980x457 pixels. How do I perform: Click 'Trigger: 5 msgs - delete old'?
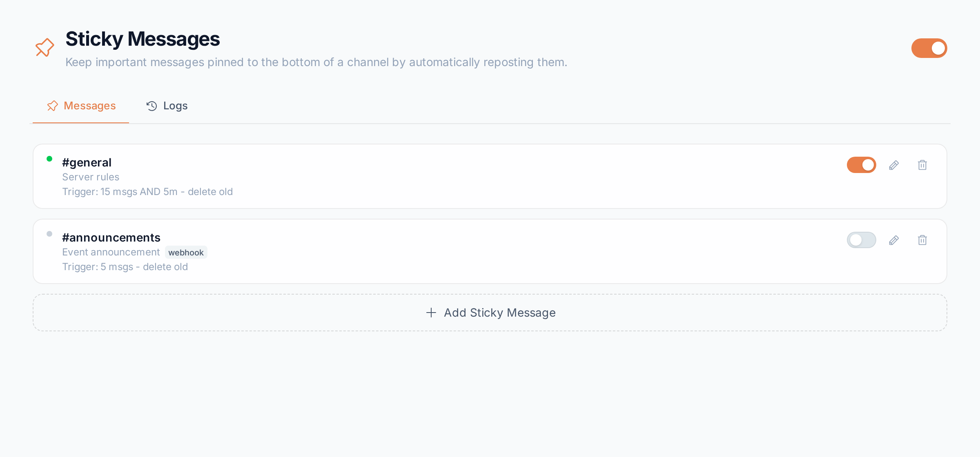(125, 267)
